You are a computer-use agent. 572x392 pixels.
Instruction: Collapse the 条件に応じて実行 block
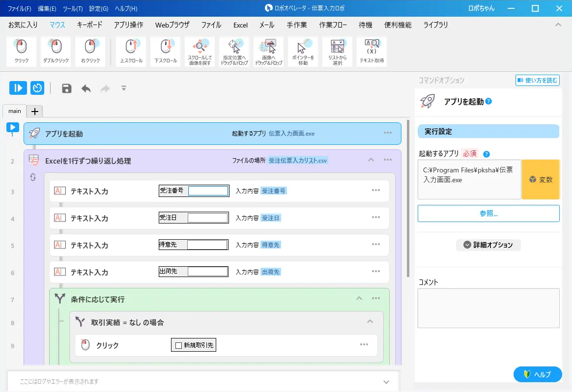[359, 298]
